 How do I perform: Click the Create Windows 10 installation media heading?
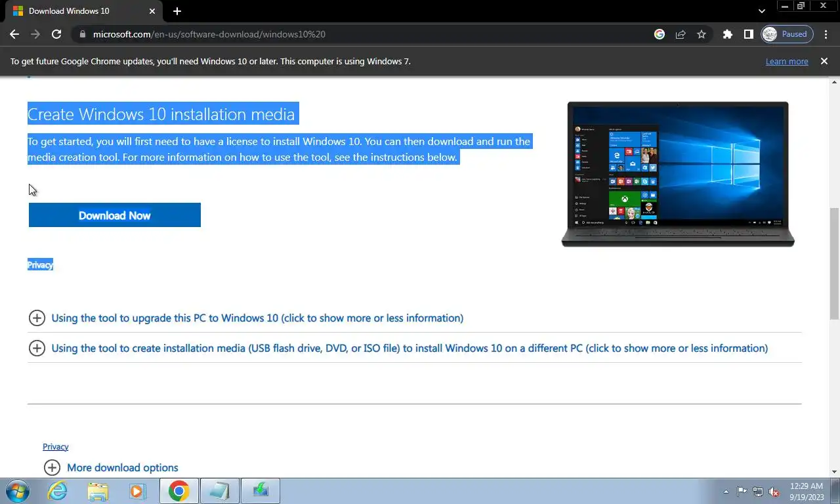(x=161, y=114)
